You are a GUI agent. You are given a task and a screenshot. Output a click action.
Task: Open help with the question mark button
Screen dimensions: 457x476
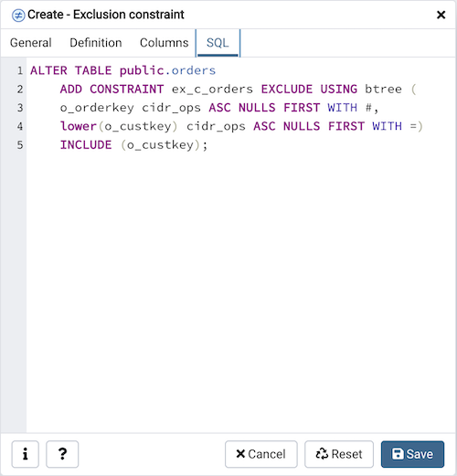coord(62,454)
